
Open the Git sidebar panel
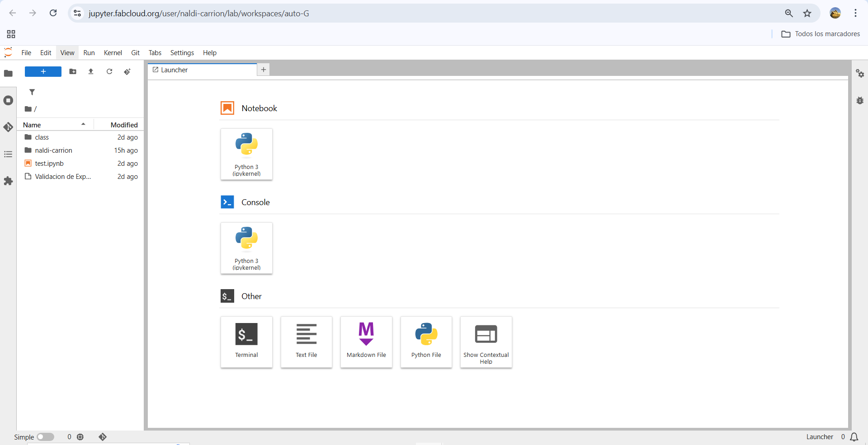[8, 127]
